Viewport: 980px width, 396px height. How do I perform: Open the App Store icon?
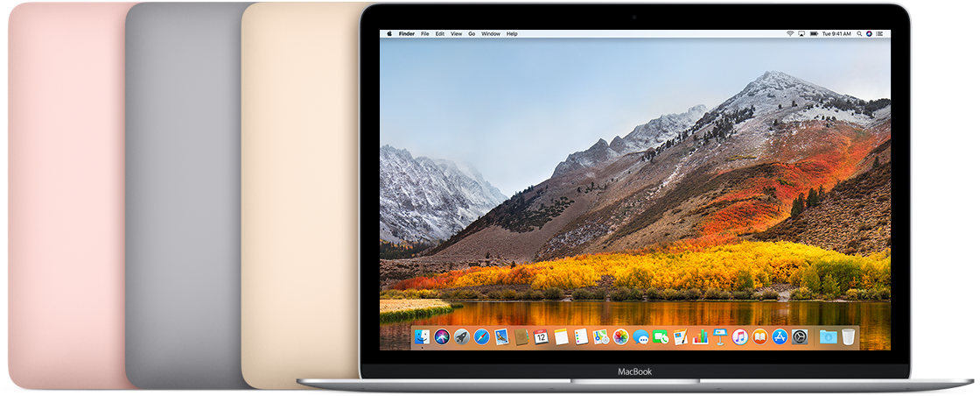point(780,336)
